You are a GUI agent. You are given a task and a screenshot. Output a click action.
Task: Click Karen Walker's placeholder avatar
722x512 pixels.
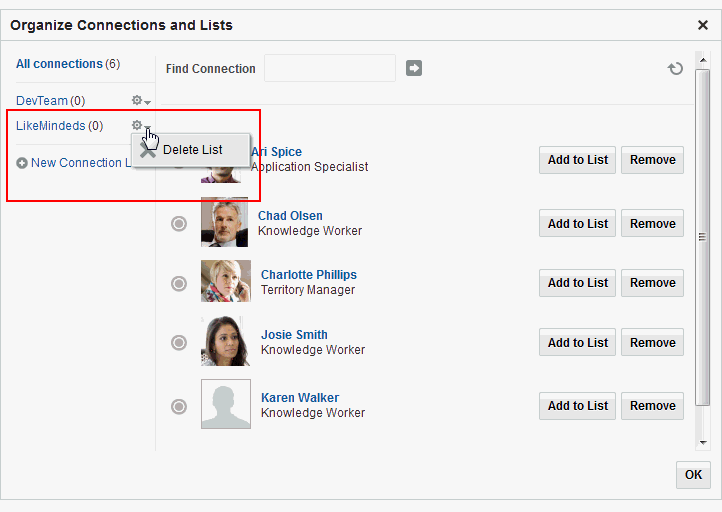click(x=226, y=404)
